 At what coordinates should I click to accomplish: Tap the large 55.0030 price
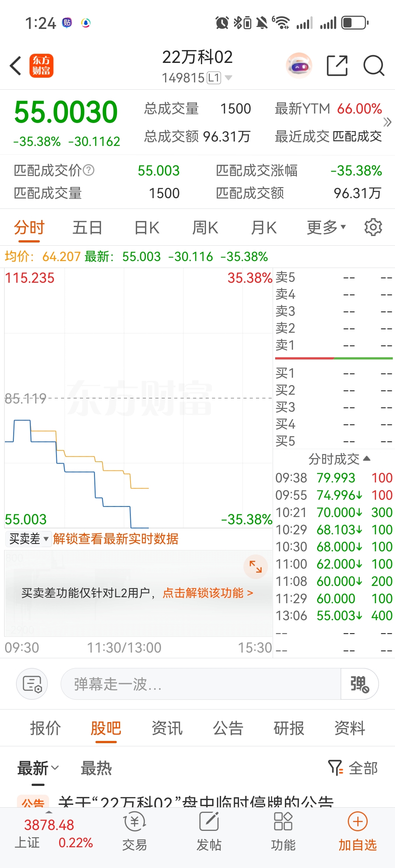66,112
